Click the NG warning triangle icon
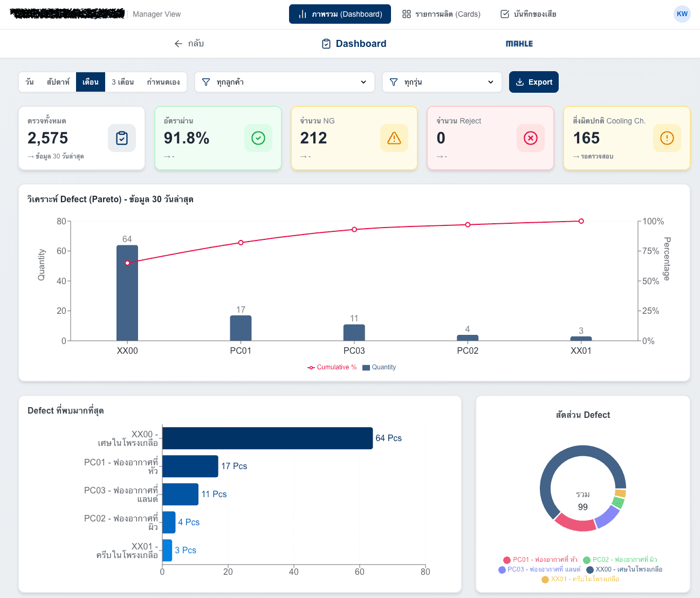The height and width of the screenshot is (598, 700). (x=394, y=138)
